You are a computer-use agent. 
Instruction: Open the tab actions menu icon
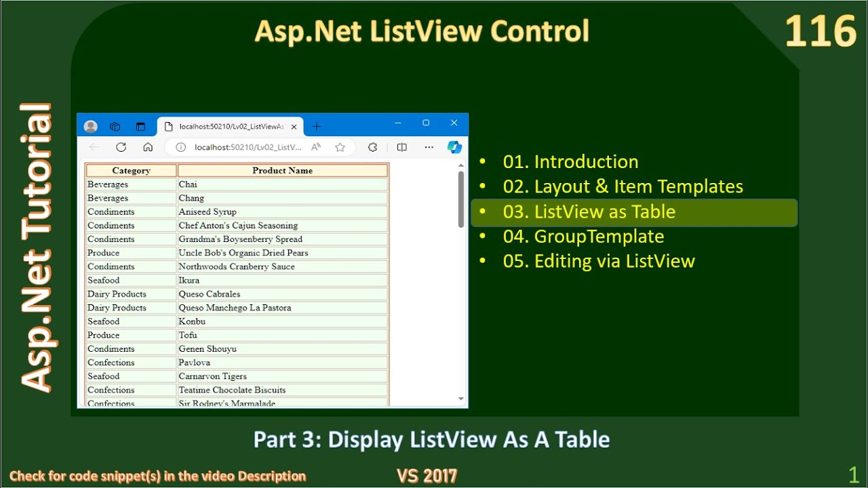pos(141,127)
